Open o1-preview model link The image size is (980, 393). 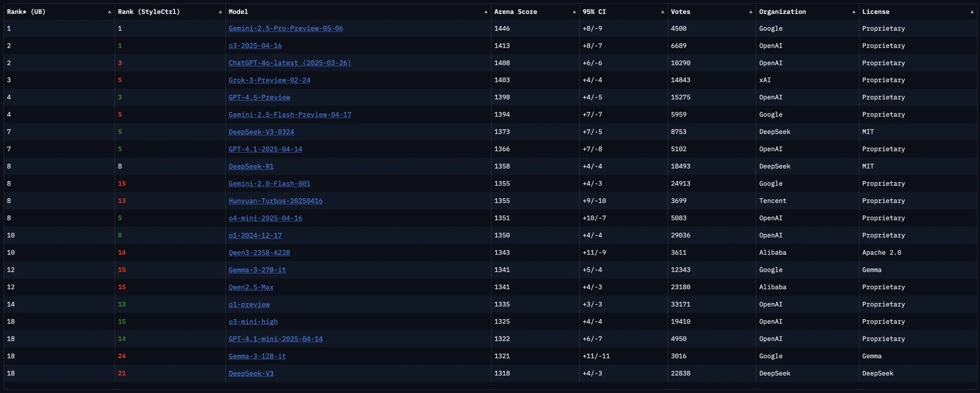[249, 304]
